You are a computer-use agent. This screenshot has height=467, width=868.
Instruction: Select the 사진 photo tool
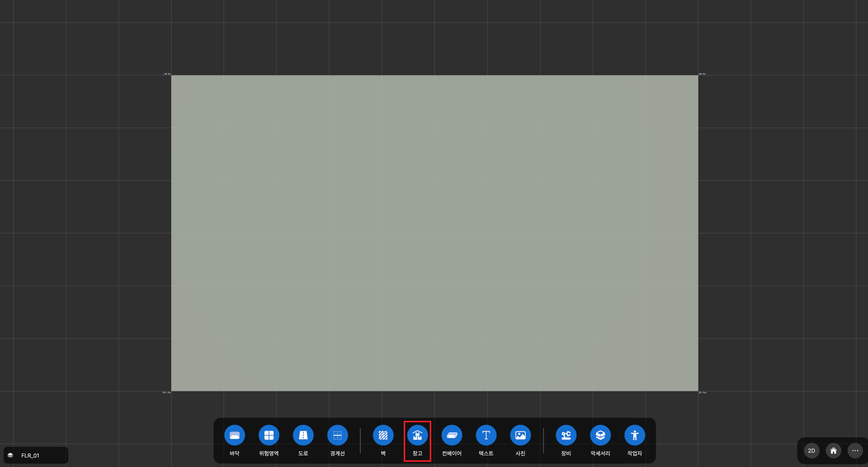click(x=520, y=435)
